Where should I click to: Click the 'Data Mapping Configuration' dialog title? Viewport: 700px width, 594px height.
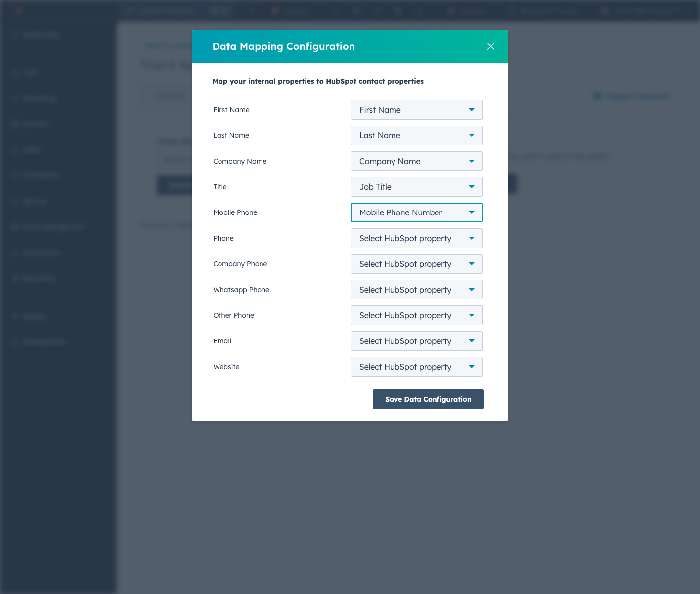[284, 46]
